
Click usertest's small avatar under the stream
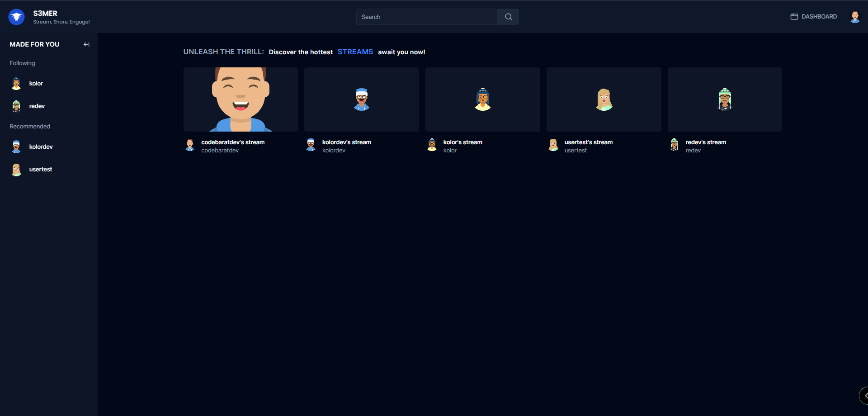[x=553, y=145]
